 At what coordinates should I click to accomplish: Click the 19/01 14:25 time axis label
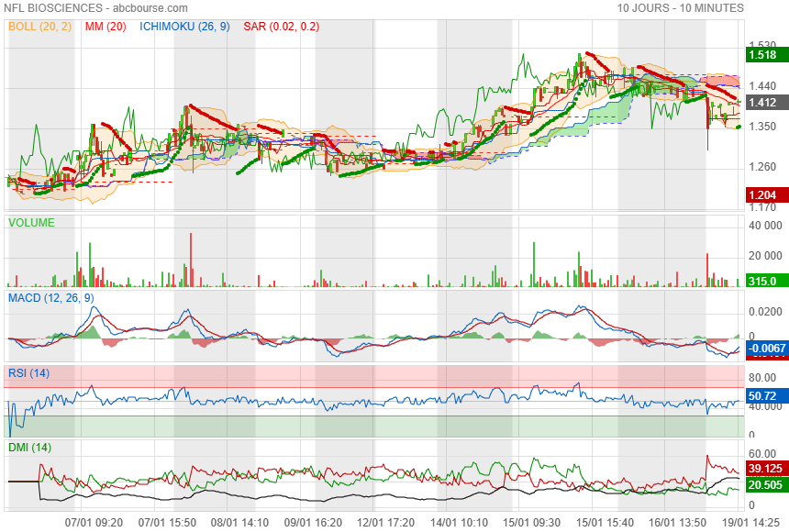(743, 522)
